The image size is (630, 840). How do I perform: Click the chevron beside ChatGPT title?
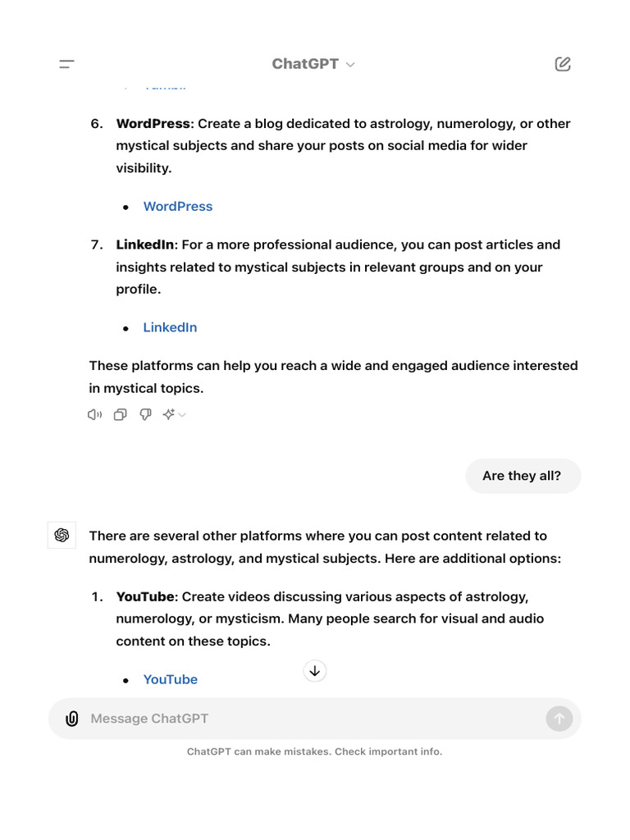350,65
